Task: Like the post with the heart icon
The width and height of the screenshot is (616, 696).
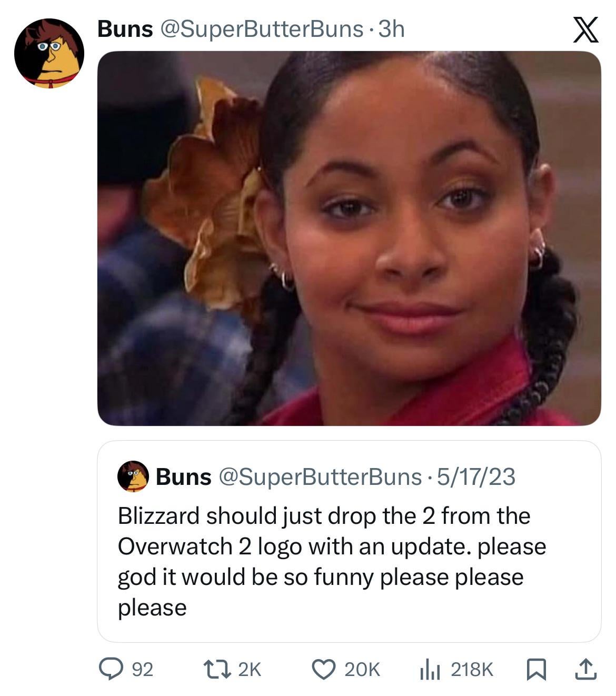Action: pyautogui.click(x=323, y=669)
